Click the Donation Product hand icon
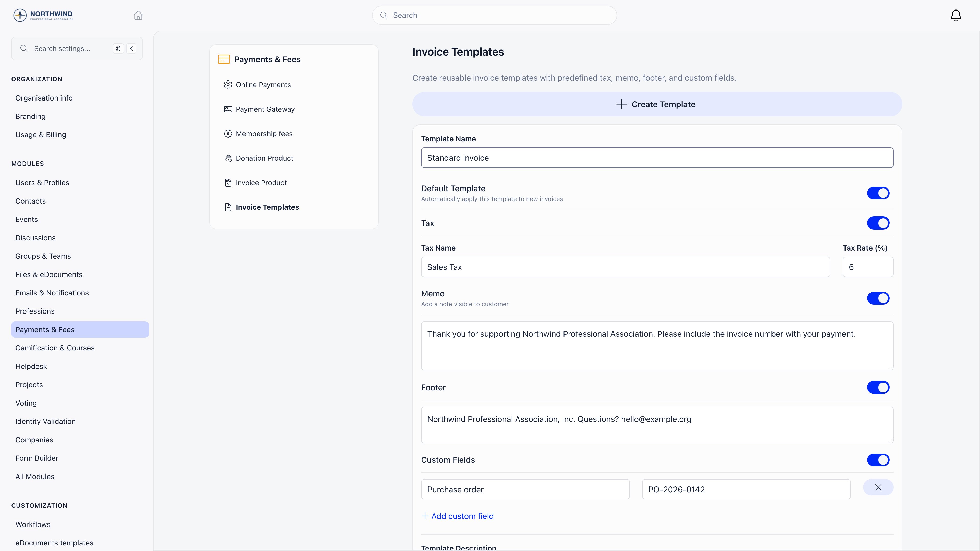Screen dimensions: 980x551 228,158
